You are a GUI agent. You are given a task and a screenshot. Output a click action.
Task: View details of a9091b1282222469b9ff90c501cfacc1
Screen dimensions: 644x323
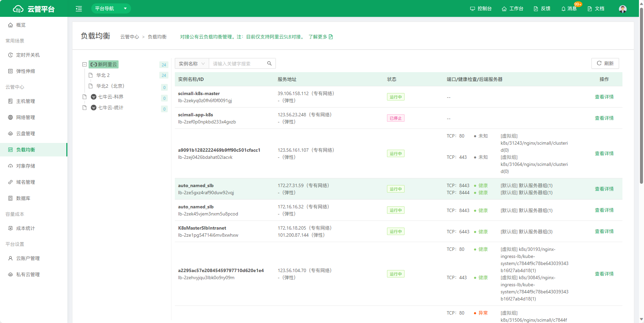(604, 153)
